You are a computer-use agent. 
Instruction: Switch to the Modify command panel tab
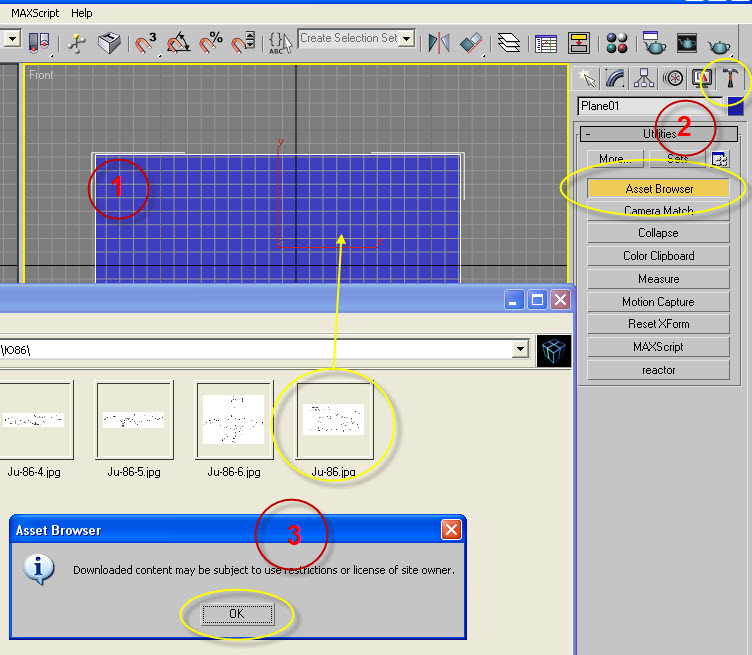[x=614, y=78]
